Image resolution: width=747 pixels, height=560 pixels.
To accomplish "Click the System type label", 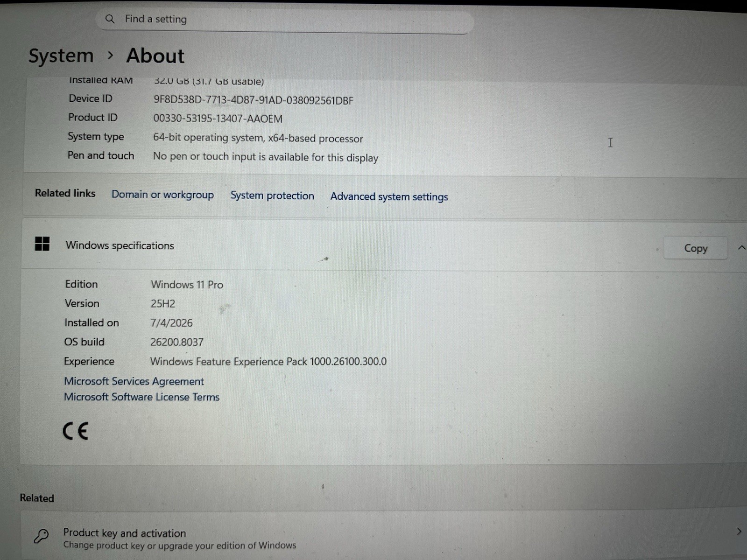I will pyautogui.click(x=96, y=136).
